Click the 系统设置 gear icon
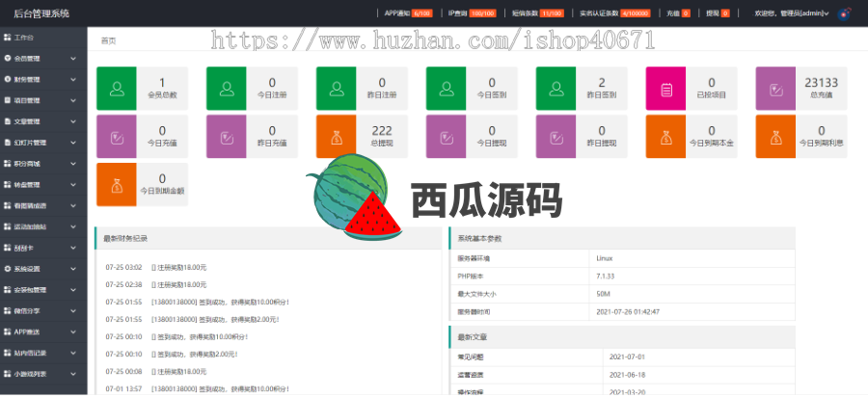 7,268
